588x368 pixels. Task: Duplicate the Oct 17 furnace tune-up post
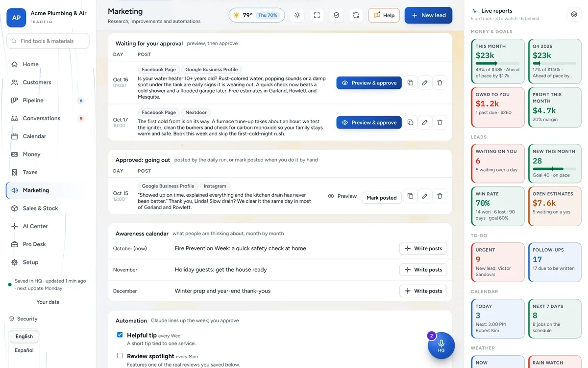410,122
